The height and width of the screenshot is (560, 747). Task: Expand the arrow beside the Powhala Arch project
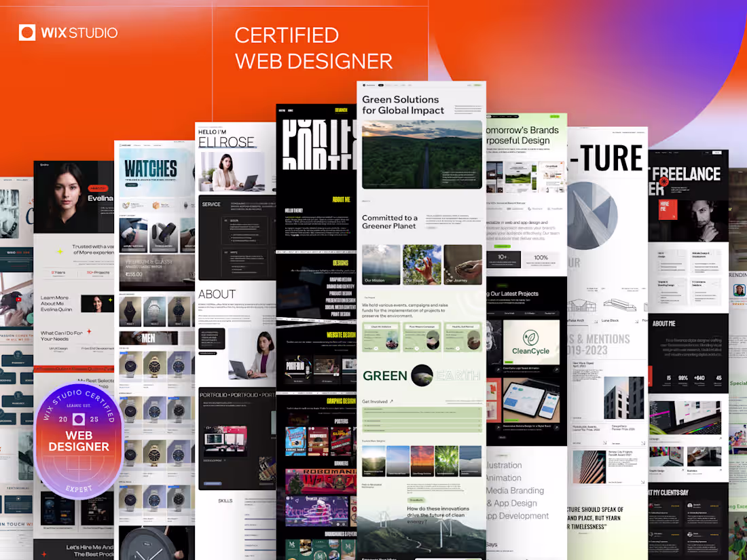(x=596, y=322)
